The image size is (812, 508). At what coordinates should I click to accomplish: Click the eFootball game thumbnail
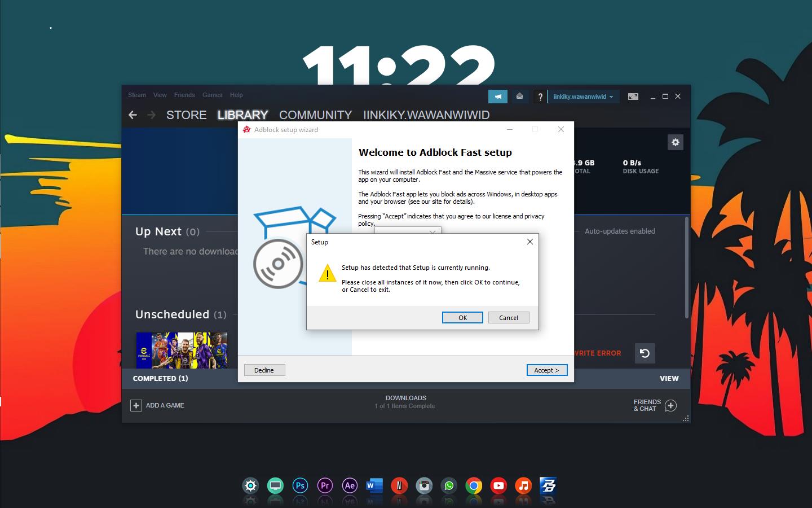point(182,350)
